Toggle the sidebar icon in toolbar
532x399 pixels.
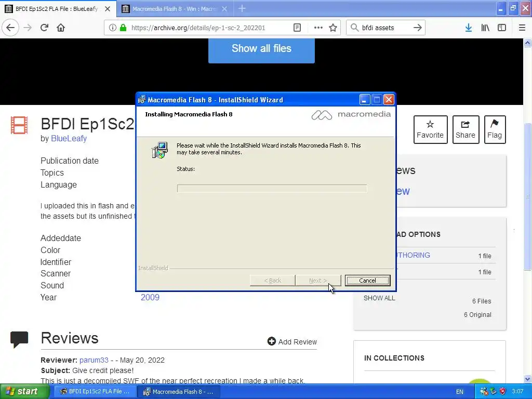(x=502, y=28)
